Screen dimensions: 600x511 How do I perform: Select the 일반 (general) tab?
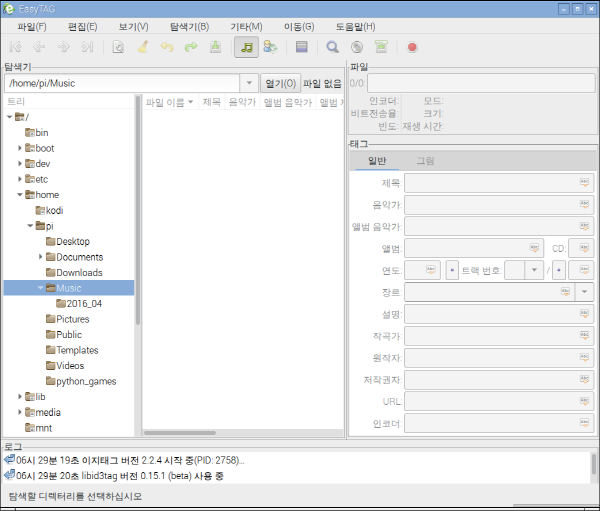pos(377,161)
